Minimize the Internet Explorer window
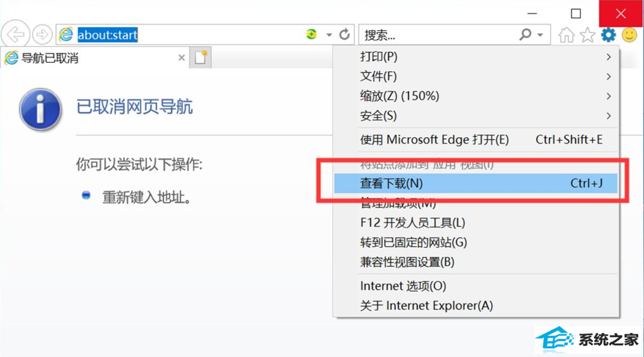Image resolution: width=644 pixels, height=357 pixels. pos(532,14)
